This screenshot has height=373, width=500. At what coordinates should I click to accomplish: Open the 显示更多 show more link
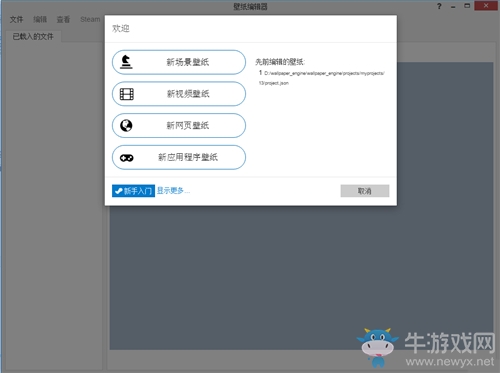pos(173,191)
